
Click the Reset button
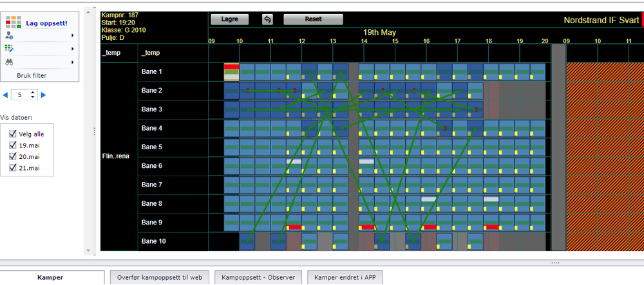click(313, 19)
